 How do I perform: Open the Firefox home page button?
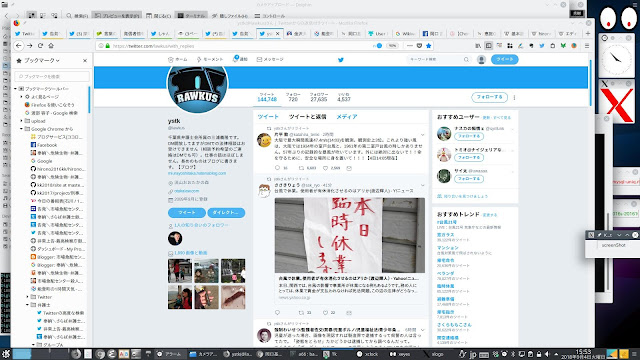pyautogui.click(x=51, y=46)
